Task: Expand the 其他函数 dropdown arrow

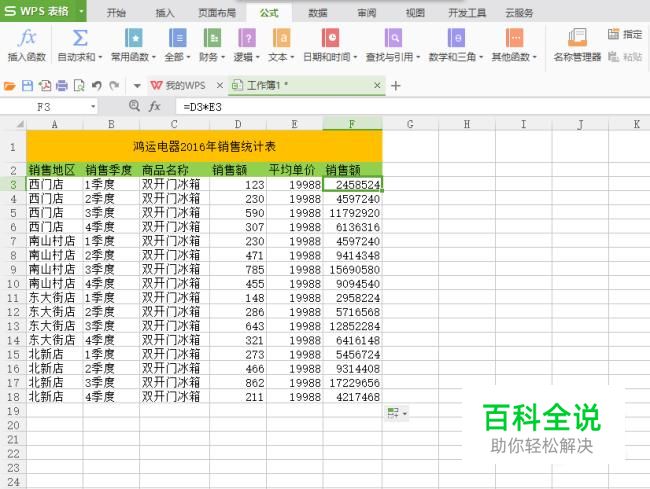Action: (534, 57)
